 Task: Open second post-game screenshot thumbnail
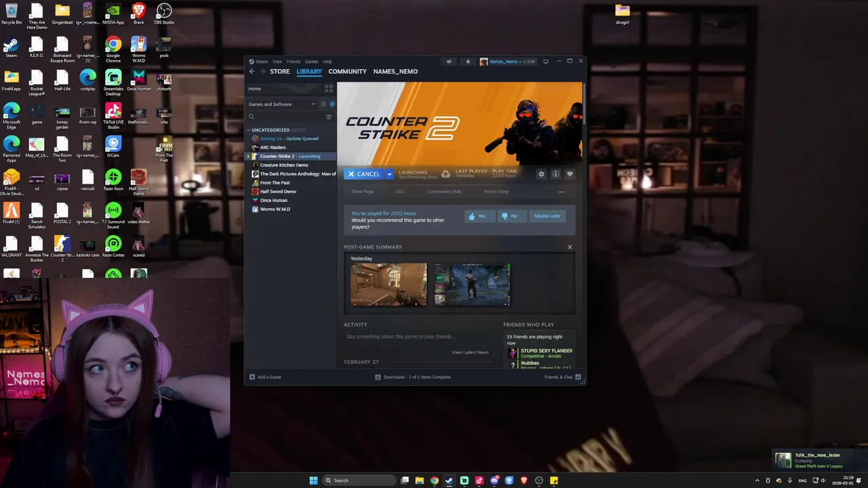click(x=472, y=285)
